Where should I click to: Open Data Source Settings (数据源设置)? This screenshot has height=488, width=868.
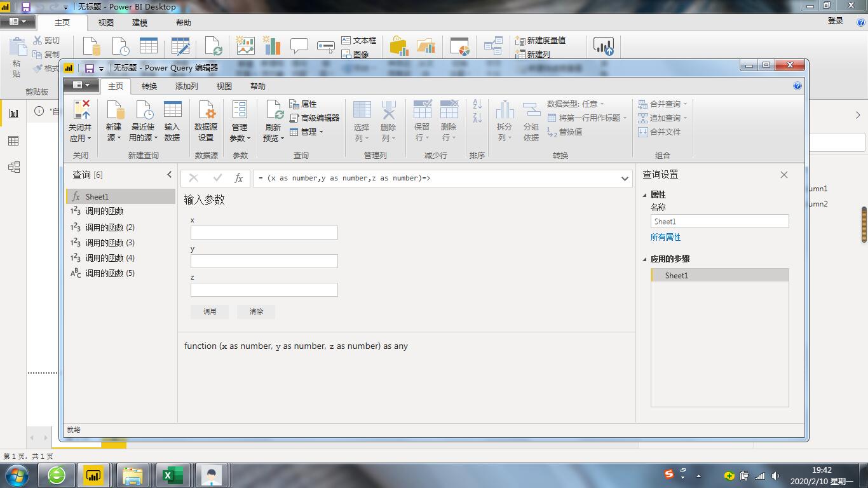tap(206, 121)
